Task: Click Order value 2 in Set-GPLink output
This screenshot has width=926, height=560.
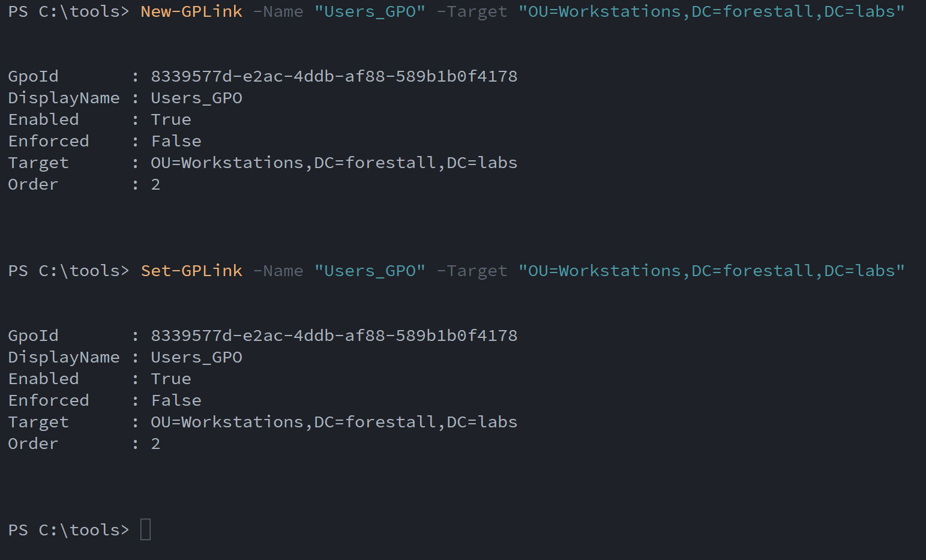Action: tap(155, 444)
